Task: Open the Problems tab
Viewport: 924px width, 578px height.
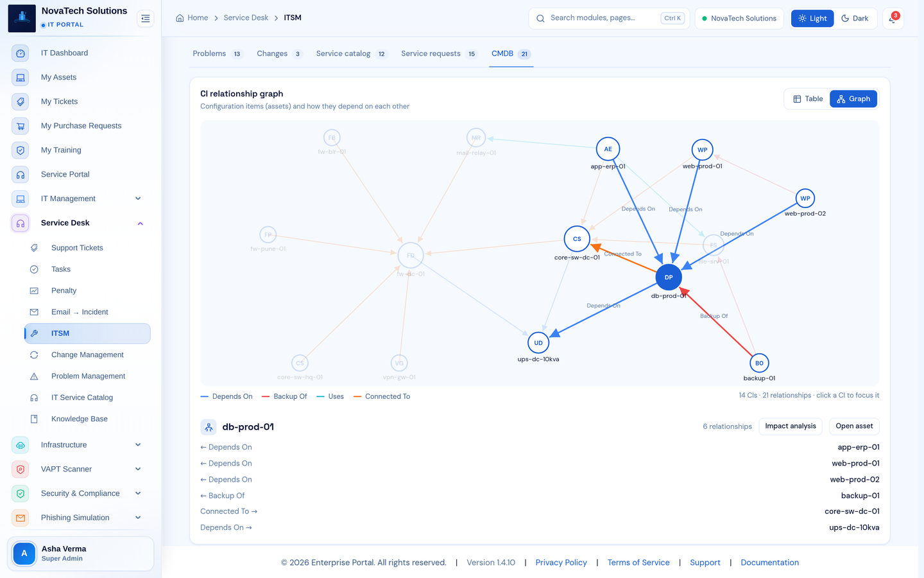Action: point(218,54)
